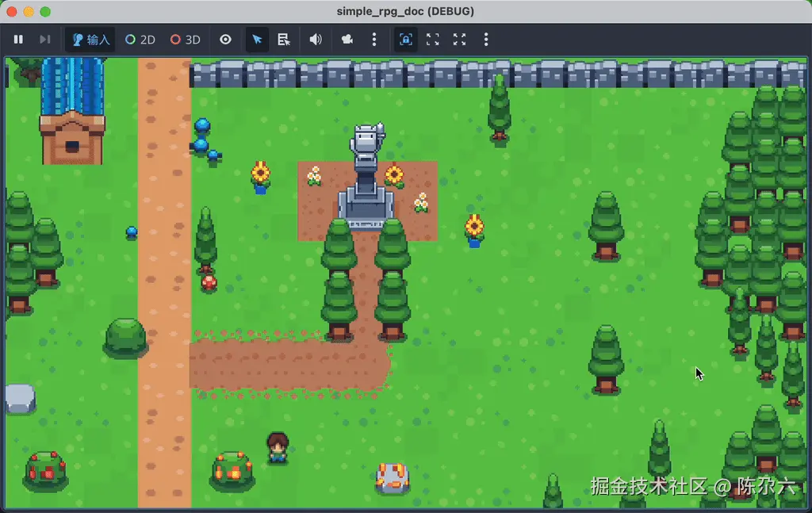This screenshot has height=513, width=812.
Task: Toggle keep aspect ratio lock icon
Action: (x=405, y=40)
